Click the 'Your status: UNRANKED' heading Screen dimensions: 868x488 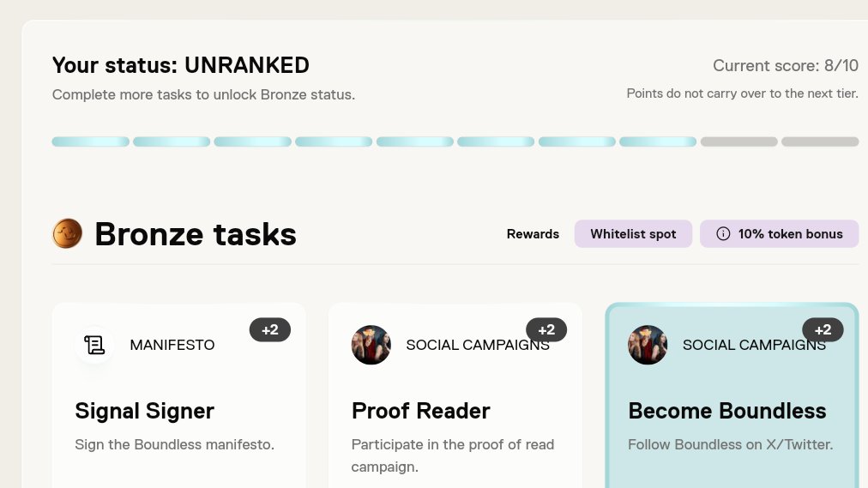pos(180,65)
